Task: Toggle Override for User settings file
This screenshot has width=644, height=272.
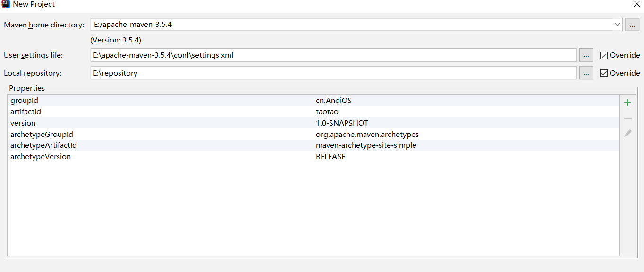Action: pyautogui.click(x=604, y=55)
